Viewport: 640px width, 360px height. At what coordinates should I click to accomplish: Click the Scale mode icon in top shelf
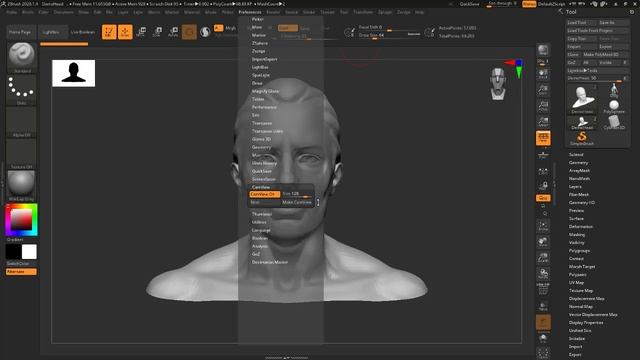[x=157, y=32]
